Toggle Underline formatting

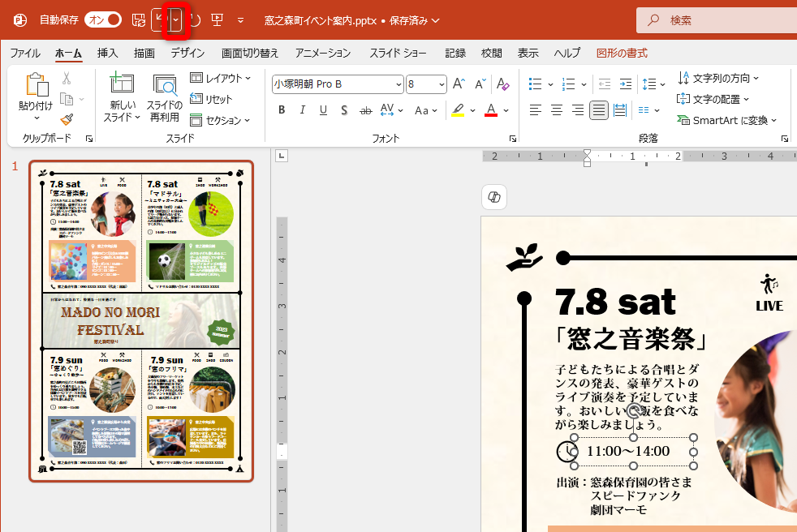tap(323, 109)
